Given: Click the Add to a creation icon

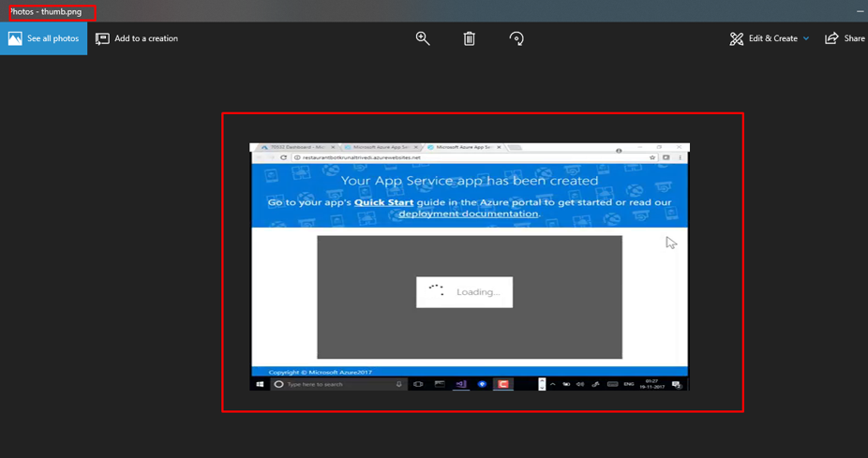Looking at the screenshot, I should click(x=102, y=38).
